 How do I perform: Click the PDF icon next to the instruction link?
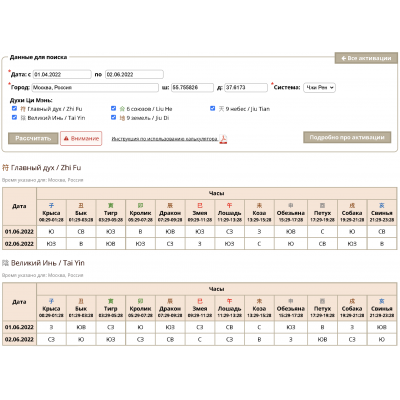[x=223, y=139]
